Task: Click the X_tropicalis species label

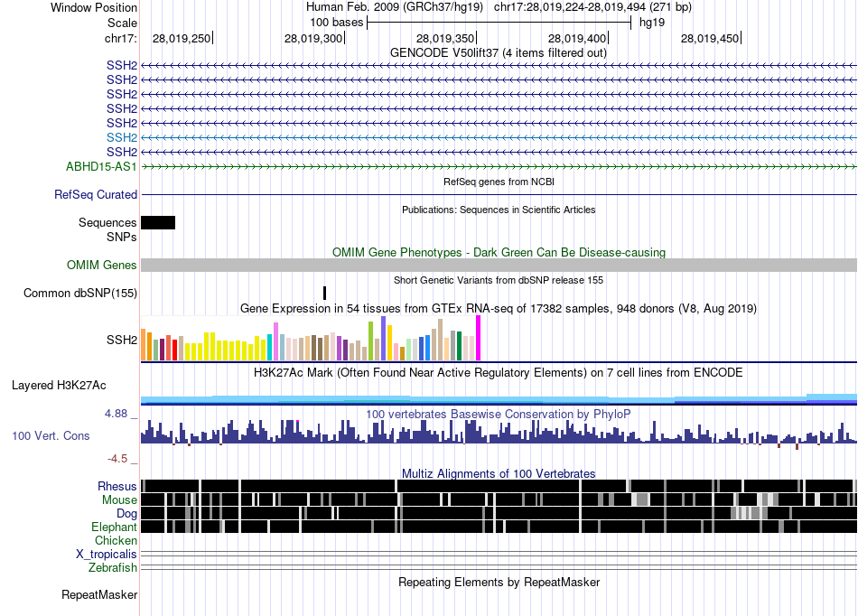Action: [107, 555]
